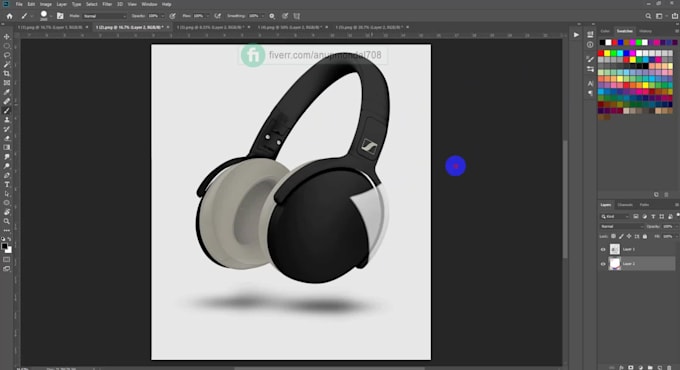Open the Character panel icon
The width and height of the screenshot is (680, 370).
pos(590,83)
